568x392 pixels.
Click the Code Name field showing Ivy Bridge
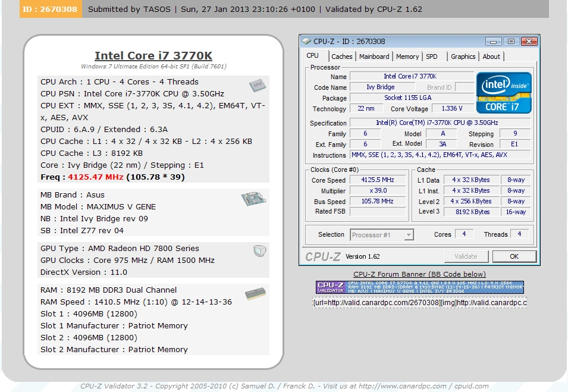[x=382, y=87]
